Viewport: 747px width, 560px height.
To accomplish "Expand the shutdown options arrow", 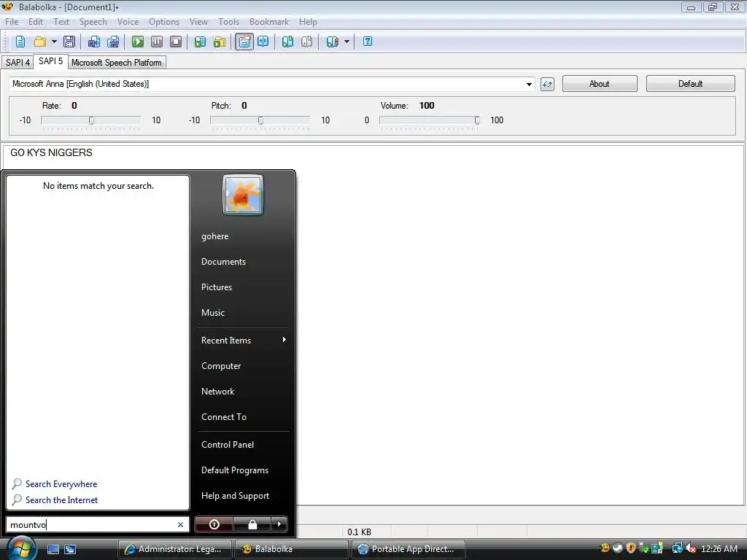I will 279,524.
